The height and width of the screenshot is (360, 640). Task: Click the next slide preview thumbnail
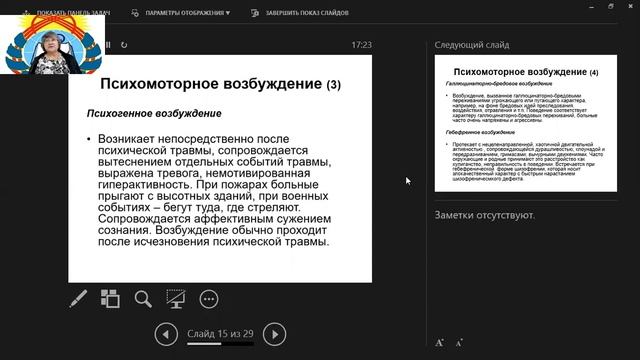526,123
